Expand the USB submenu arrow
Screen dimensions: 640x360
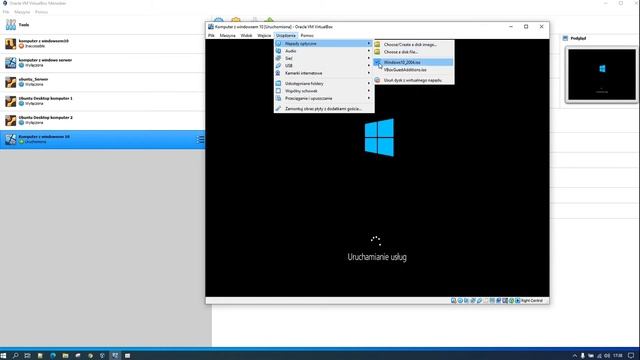tap(369, 66)
